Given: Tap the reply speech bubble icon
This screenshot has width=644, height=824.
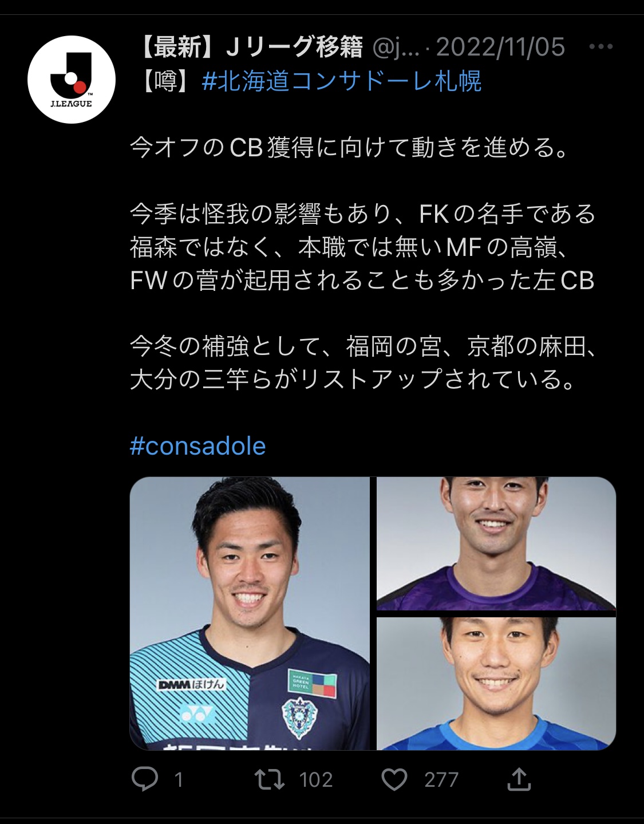Looking at the screenshot, I should click(145, 779).
